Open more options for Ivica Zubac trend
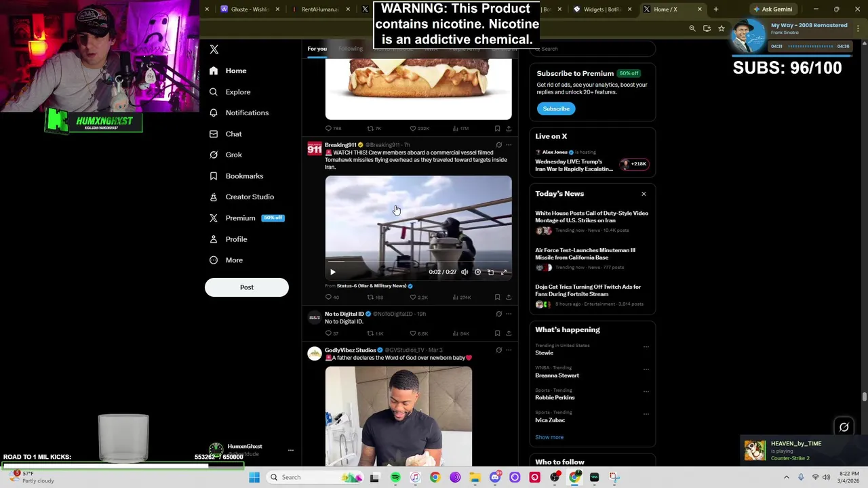The width and height of the screenshot is (868, 488). [x=646, y=414]
